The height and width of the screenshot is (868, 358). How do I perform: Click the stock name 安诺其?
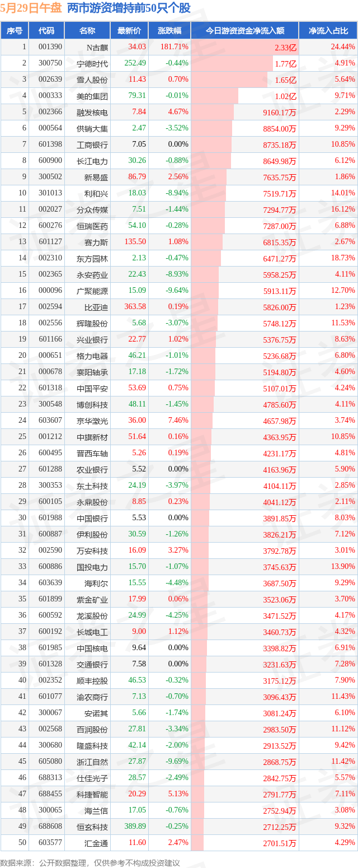pyautogui.click(x=96, y=713)
